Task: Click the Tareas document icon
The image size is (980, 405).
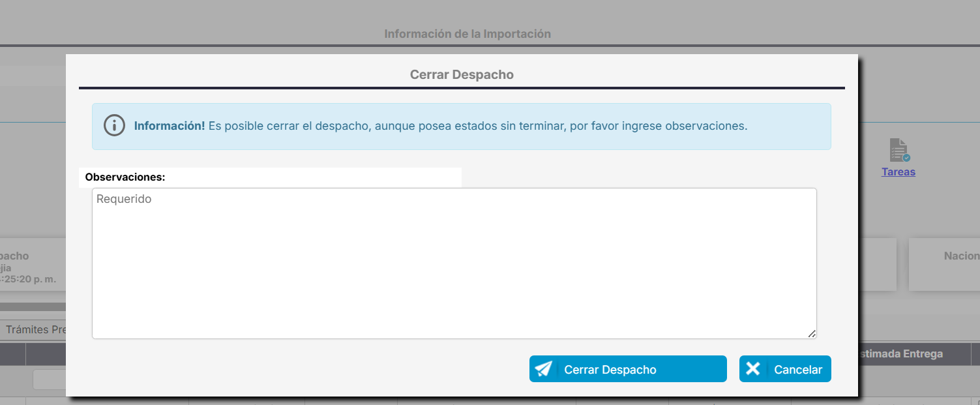Action: [x=899, y=150]
